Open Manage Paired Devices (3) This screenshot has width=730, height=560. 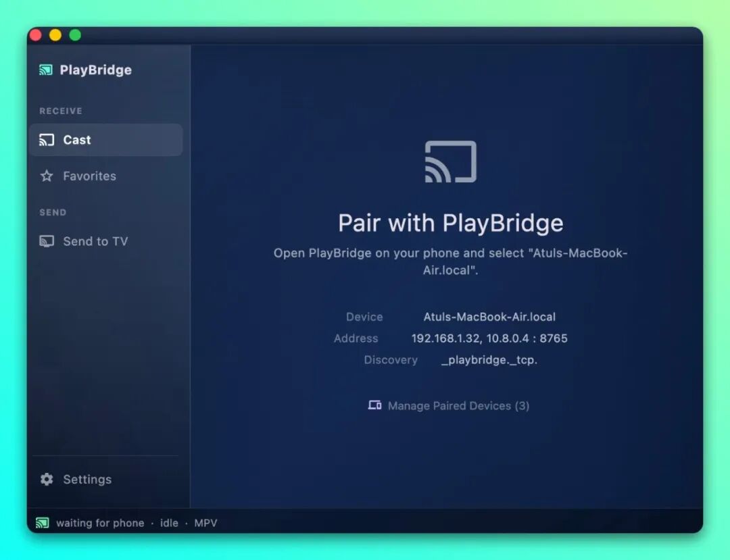point(449,405)
